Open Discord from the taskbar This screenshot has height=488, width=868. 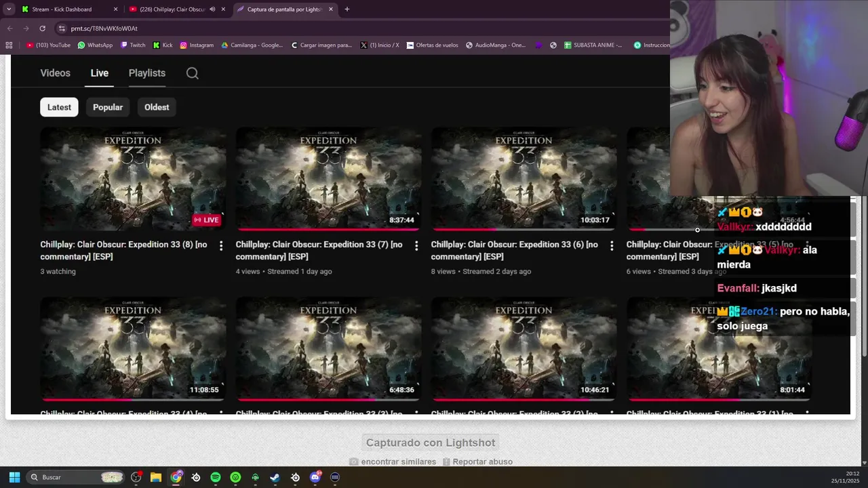pyautogui.click(x=315, y=477)
